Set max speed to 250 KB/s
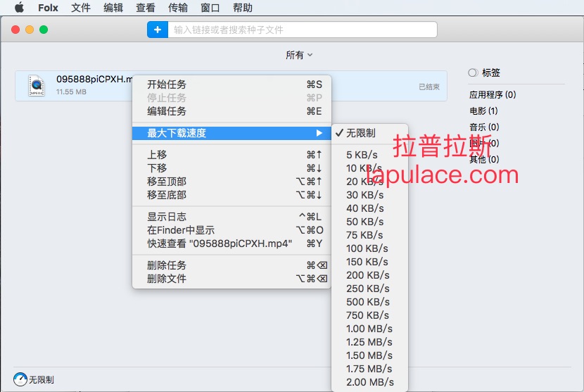Screen dimensions: 584x392 pos(369,289)
